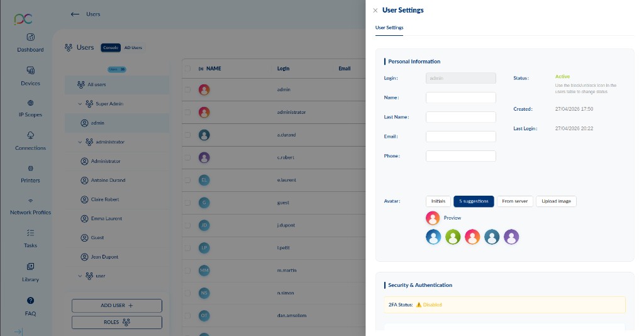Viewport: 644px width, 336px height.
Task: Click the admin row avatar in table
Action: (204, 89)
